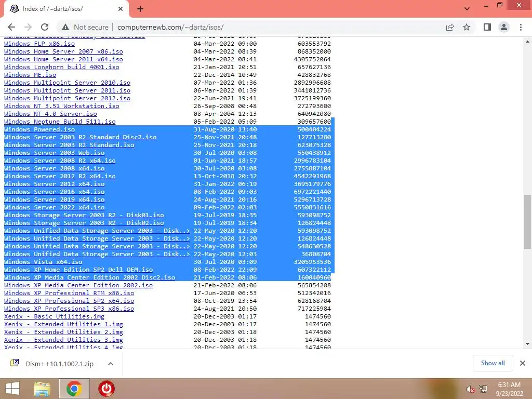Open Windows XP Professional RTM x86.iso
Screen dimensions: 532x399
click(x=69, y=293)
